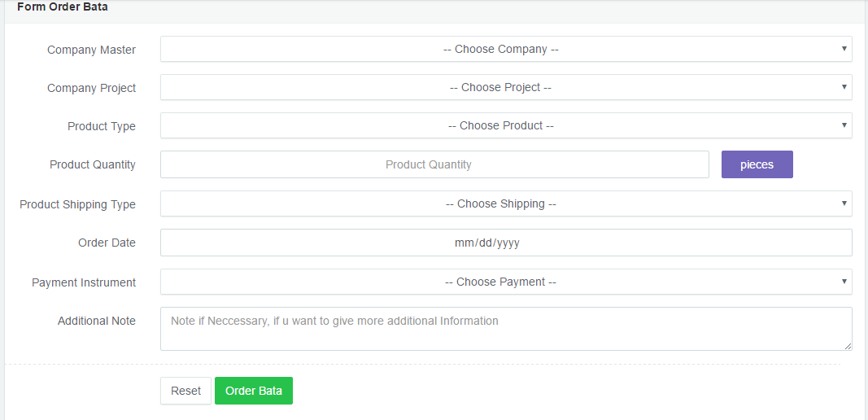Expand the Choose Project dropdown
Screen dimensions: 868x420
click(x=505, y=87)
